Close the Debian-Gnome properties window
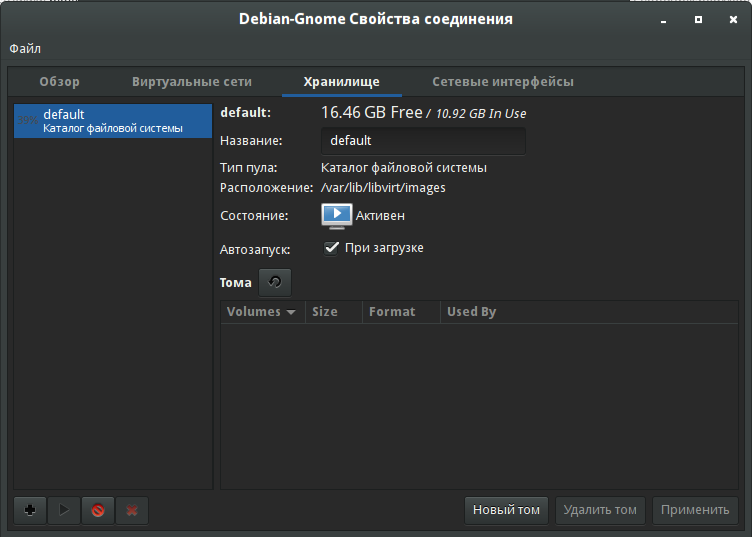The image size is (752, 537). 733,20
